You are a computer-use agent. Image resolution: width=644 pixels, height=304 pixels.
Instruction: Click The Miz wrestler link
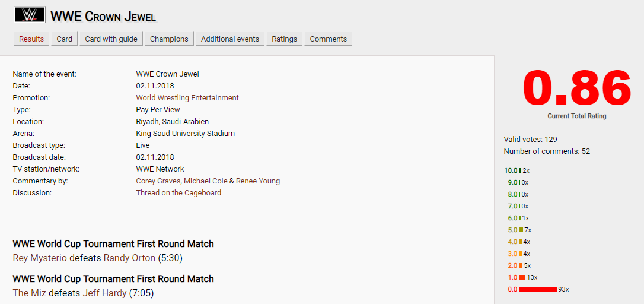30,293
